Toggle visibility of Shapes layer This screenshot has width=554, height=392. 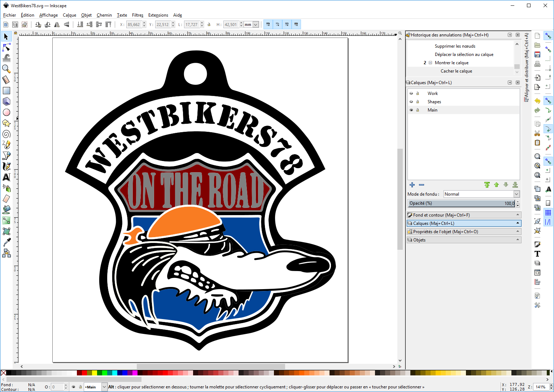(411, 102)
